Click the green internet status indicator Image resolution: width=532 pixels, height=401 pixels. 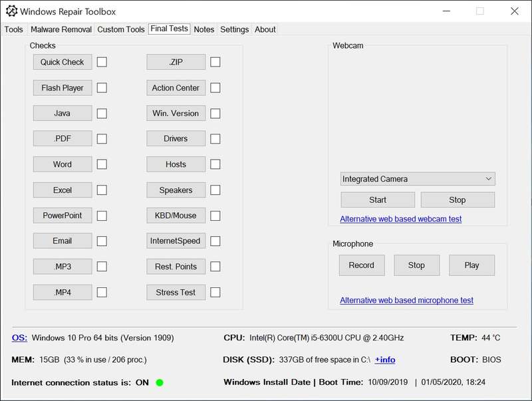[x=160, y=382]
